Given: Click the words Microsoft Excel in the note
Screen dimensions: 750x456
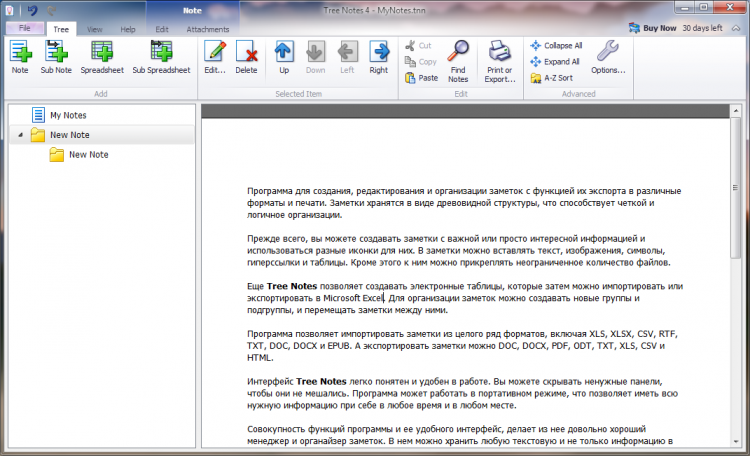Looking at the screenshot, I should click(353, 298).
